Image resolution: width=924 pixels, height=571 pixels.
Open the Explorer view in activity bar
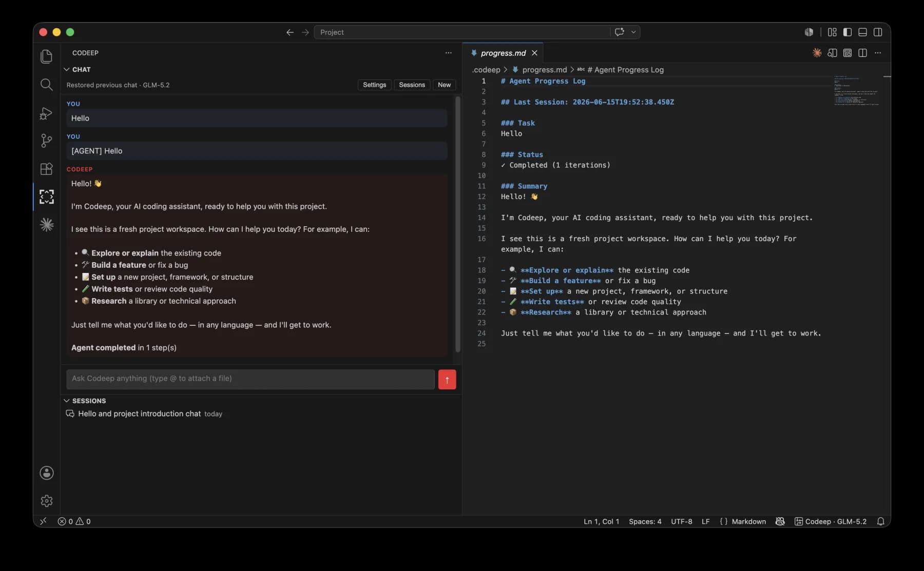click(46, 56)
